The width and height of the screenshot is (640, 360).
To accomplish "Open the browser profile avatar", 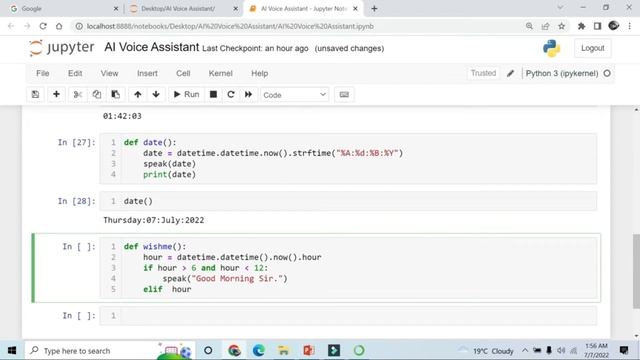I will point(613,26).
